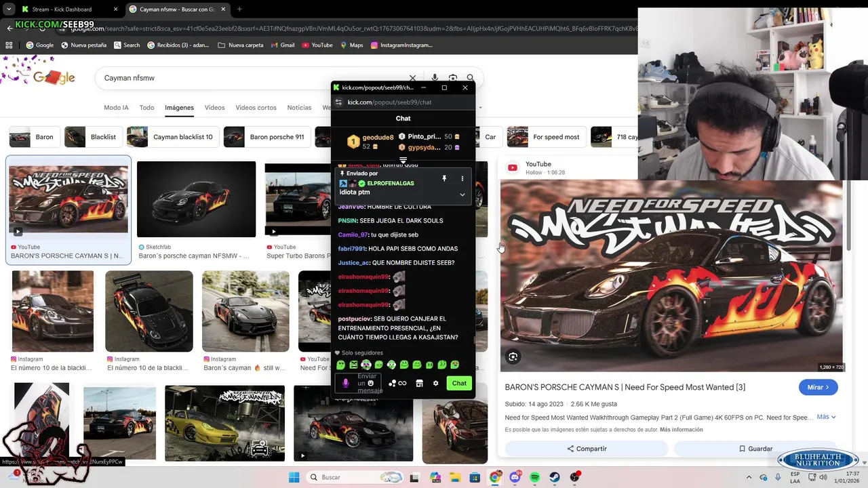Click the Guardar button
The width and height of the screenshot is (868, 488).
point(755,449)
